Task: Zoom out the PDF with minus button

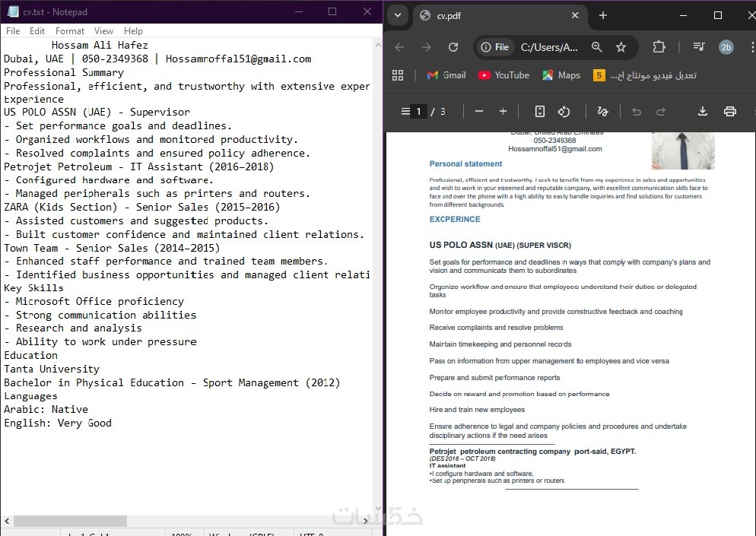Action: [478, 111]
